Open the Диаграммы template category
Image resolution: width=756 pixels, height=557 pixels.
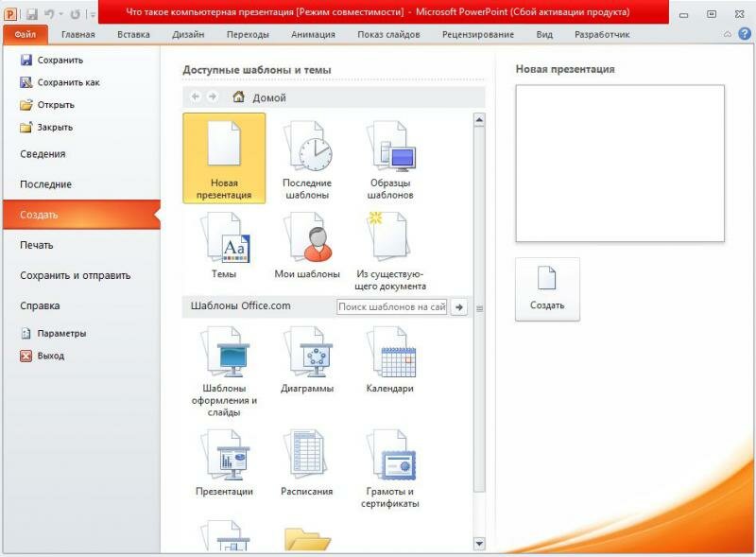click(307, 359)
